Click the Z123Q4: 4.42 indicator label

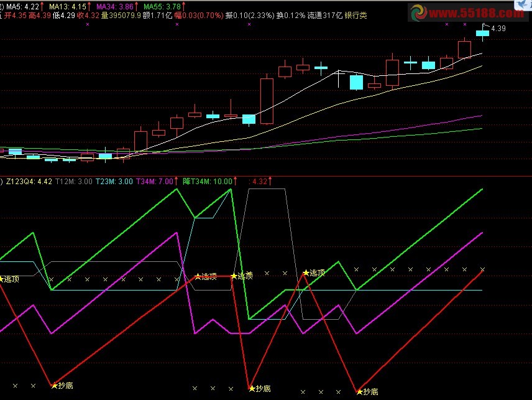29,181
